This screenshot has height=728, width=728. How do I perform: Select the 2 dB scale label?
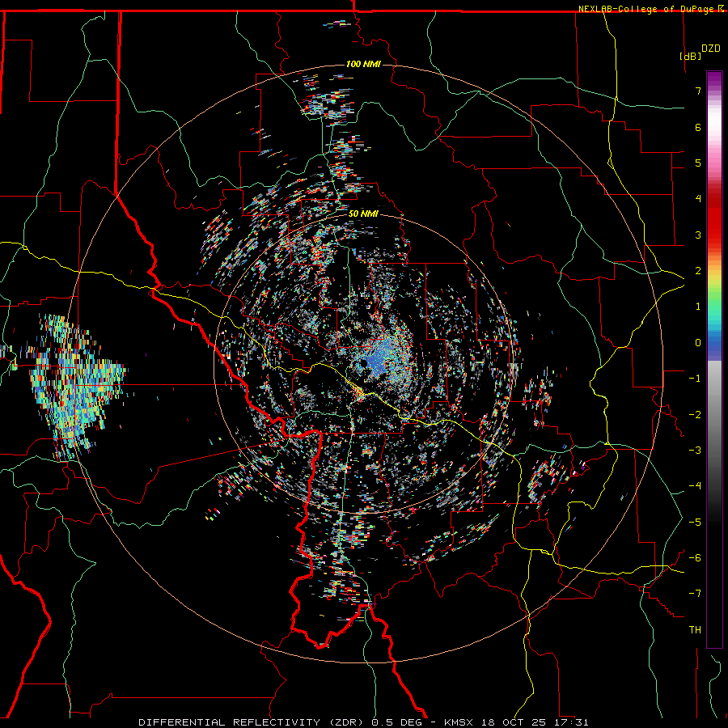(x=698, y=271)
